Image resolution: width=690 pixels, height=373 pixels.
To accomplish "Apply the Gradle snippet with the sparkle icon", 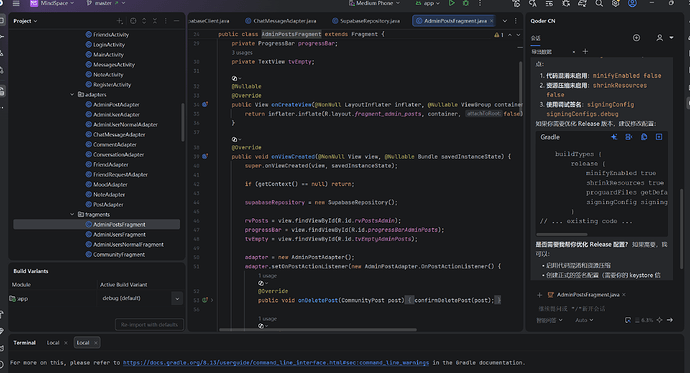I will click(614, 137).
